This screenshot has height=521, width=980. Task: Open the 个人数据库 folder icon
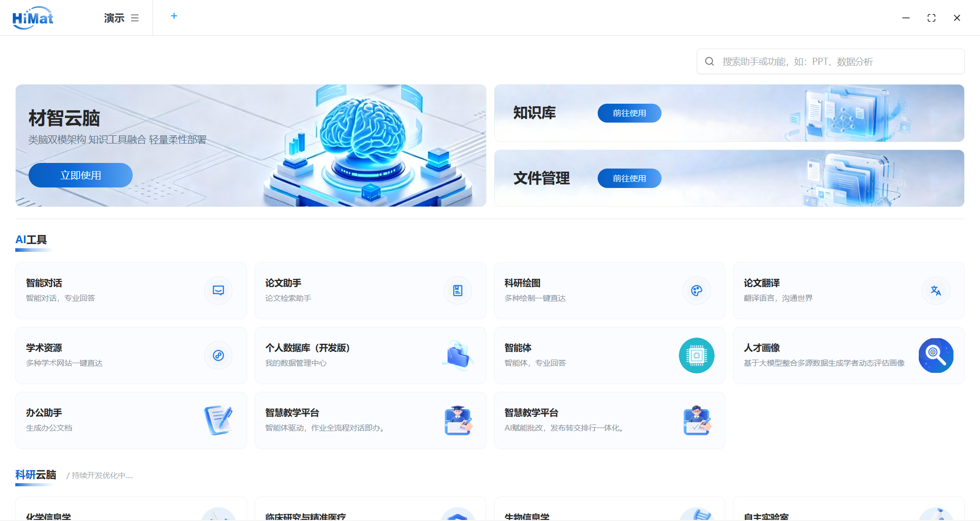(x=458, y=356)
